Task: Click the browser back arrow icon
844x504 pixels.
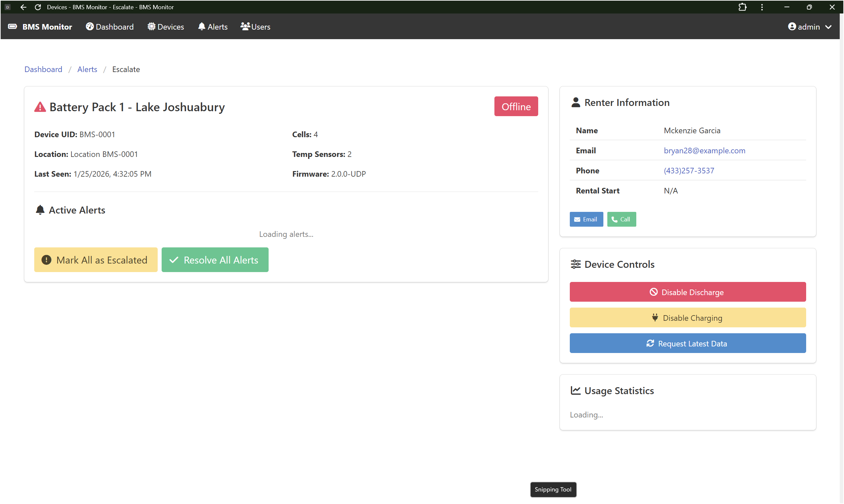Action: click(x=23, y=7)
